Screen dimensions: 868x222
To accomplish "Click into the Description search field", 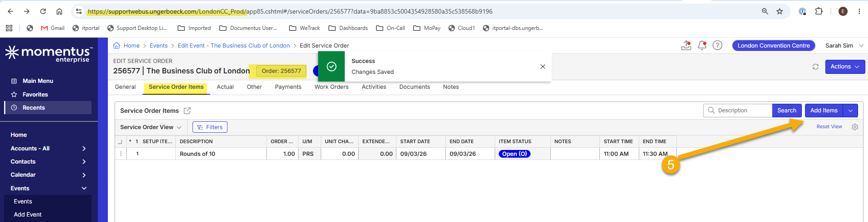I will point(738,111).
